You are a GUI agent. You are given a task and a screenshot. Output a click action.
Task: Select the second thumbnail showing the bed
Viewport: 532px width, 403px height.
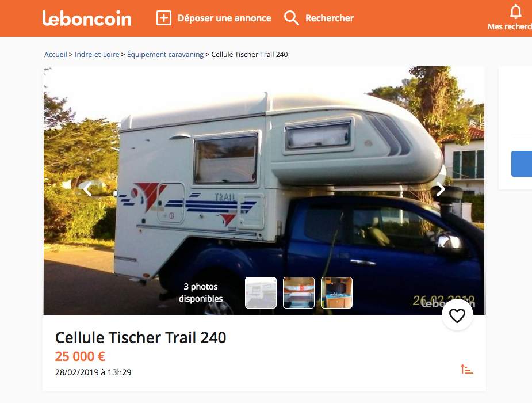pyautogui.click(x=298, y=292)
